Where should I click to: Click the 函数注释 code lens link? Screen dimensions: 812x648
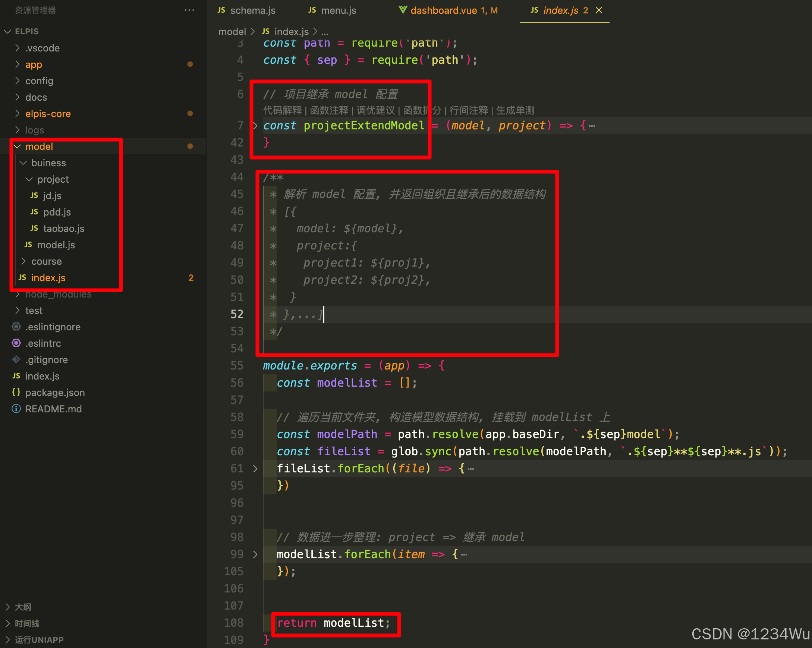pyautogui.click(x=329, y=110)
